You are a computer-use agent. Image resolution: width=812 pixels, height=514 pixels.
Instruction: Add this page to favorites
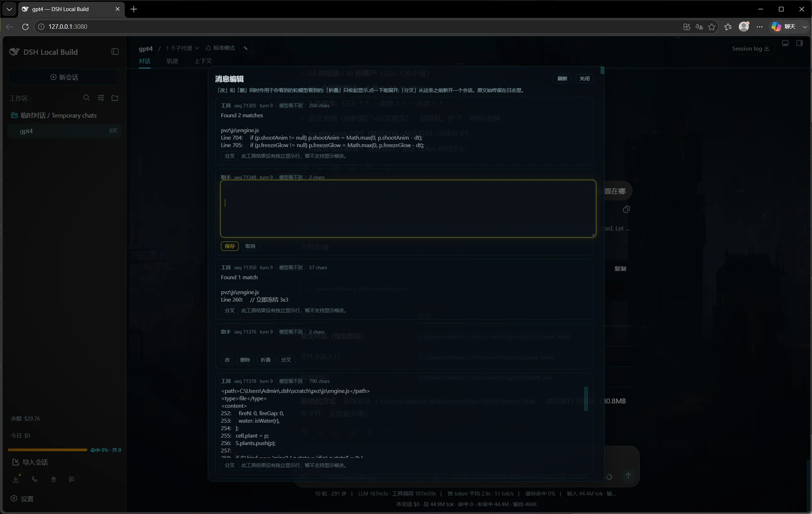click(712, 27)
